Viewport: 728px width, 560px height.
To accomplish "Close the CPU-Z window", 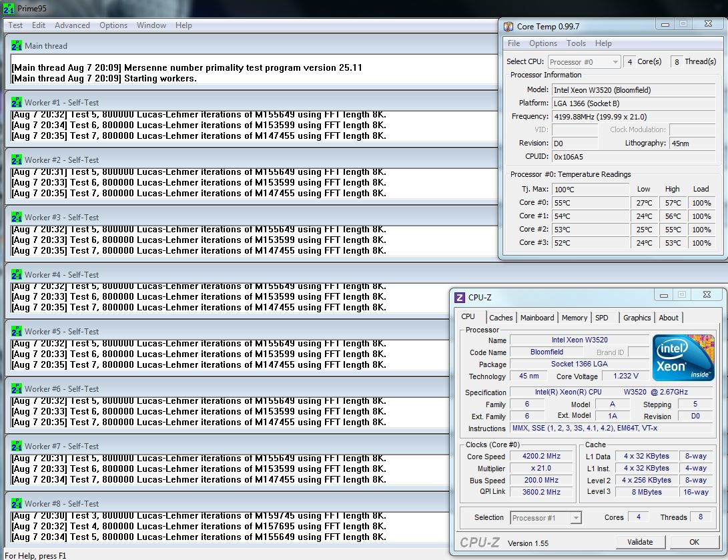I will 707,294.
